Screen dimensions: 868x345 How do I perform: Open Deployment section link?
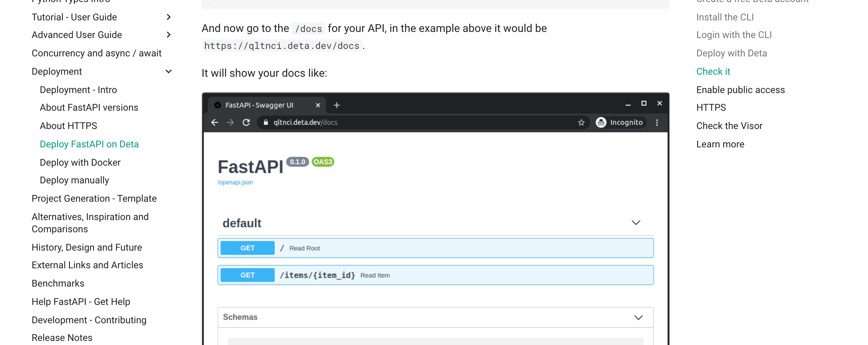(x=57, y=71)
